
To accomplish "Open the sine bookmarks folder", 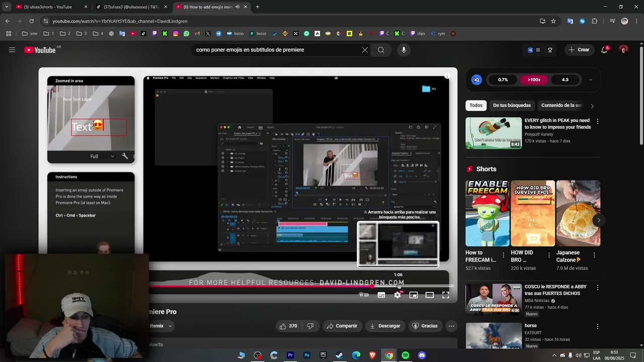I will click(x=30, y=34).
